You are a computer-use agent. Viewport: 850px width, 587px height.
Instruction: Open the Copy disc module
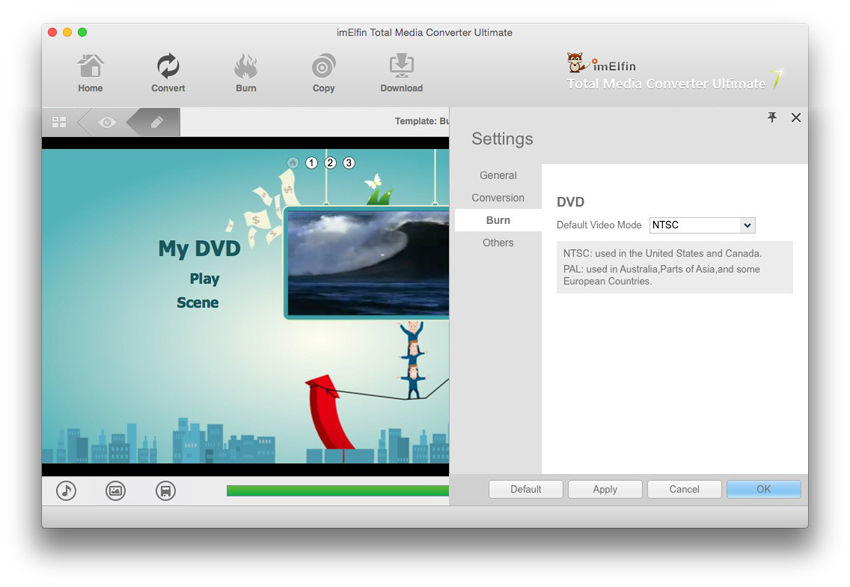click(x=324, y=73)
